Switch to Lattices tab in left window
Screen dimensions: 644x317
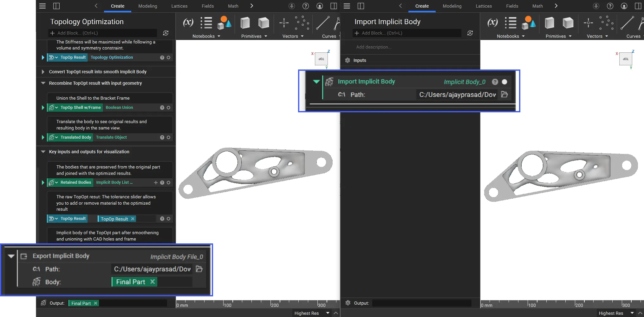(x=179, y=6)
